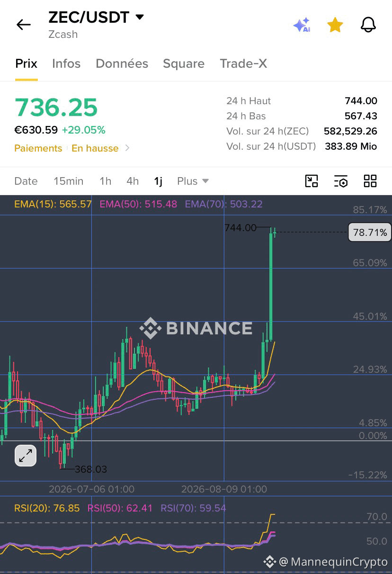This screenshot has width=392, height=574.
Task: Open the chart drawing tools icon
Action: point(312,181)
